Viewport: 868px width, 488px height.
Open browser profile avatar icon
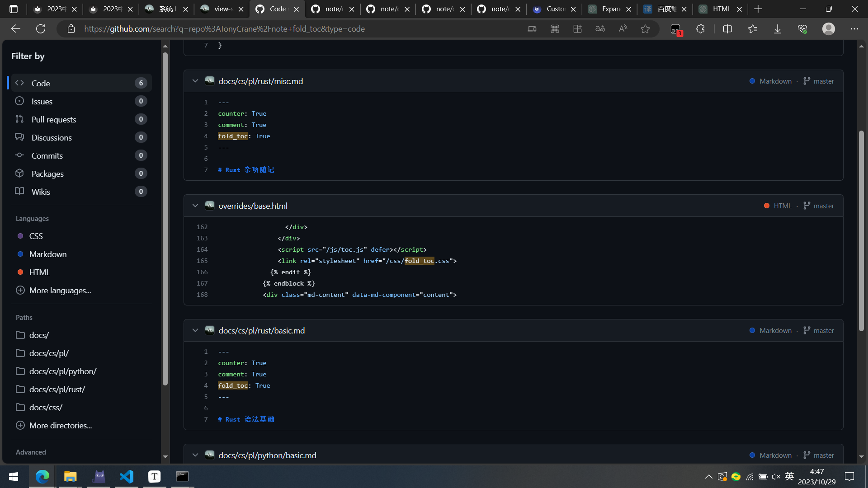(x=828, y=29)
